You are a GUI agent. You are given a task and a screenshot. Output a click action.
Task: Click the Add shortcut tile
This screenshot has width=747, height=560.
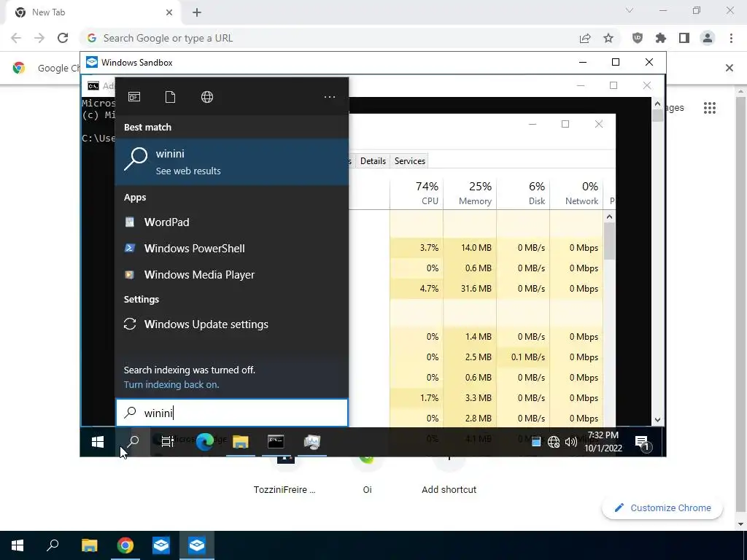point(449,475)
